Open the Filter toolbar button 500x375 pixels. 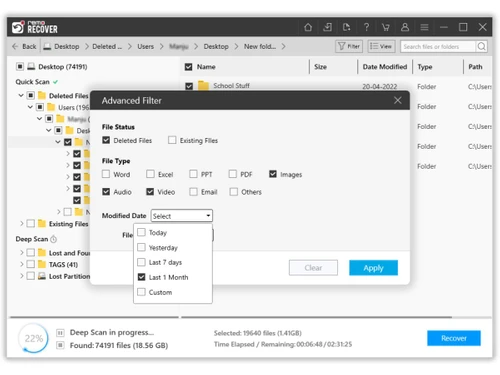(349, 46)
